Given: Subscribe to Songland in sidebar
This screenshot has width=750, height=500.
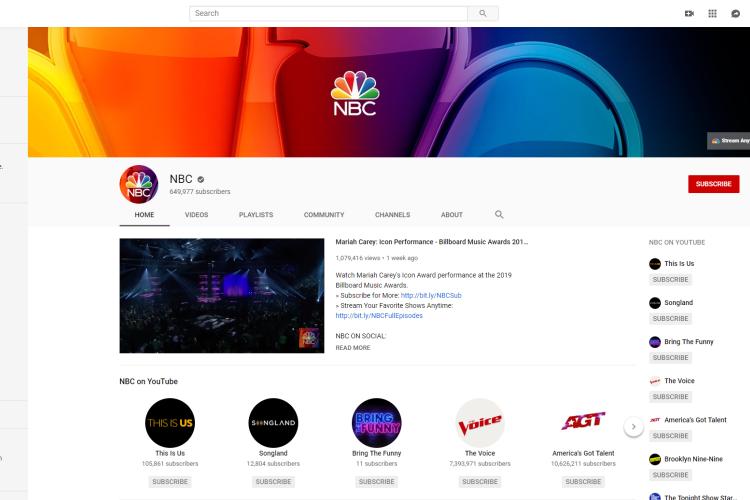Looking at the screenshot, I should tap(670, 319).
